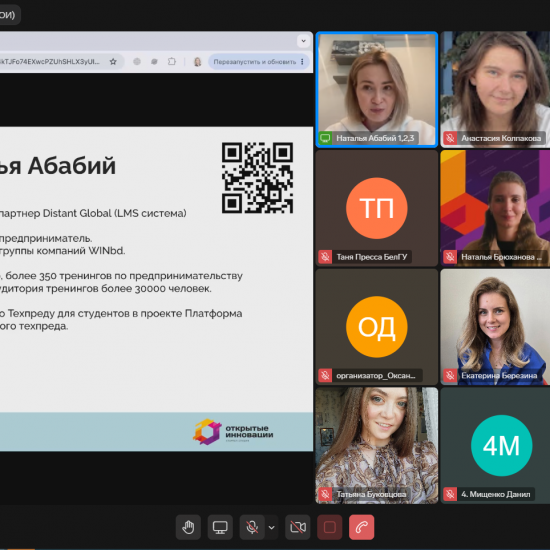Image resolution: width=550 pixels, height=550 pixels.
Task: Open the browser three-dot menu
Action: 302,62
